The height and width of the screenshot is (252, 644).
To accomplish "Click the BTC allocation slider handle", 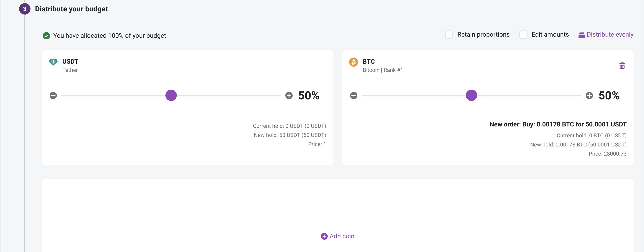I will (472, 95).
